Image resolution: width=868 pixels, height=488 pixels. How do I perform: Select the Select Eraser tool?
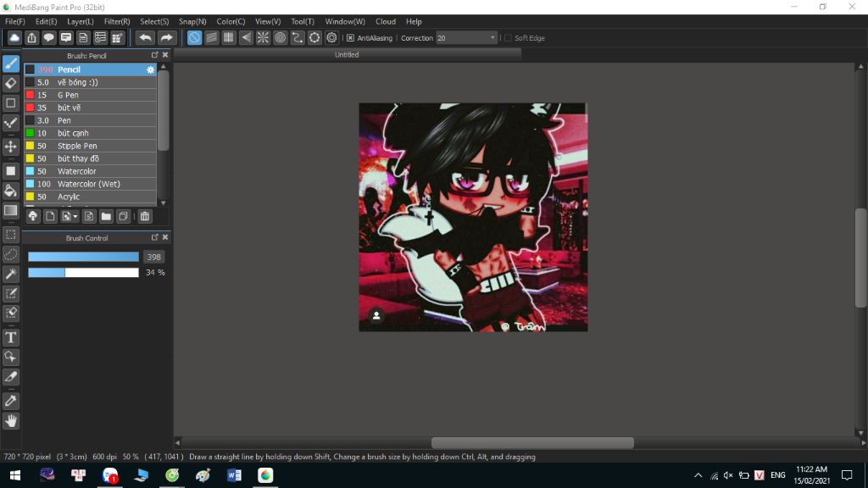tap(10, 313)
